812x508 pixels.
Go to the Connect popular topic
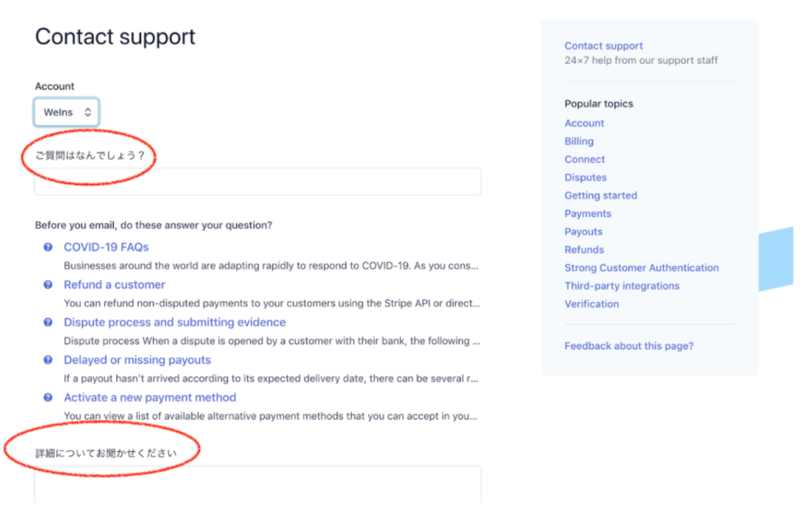click(x=585, y=159)
